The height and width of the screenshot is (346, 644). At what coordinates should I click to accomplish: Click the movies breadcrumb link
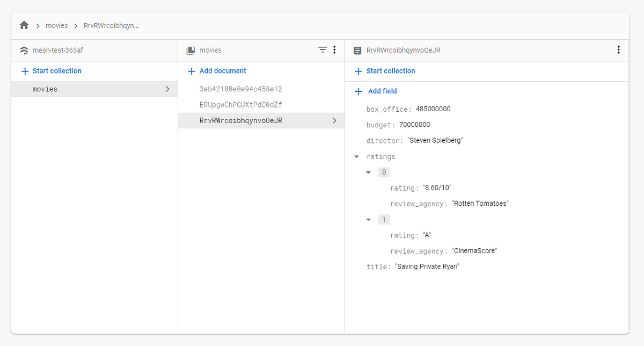pyautogui.click(x=56, y=25)
